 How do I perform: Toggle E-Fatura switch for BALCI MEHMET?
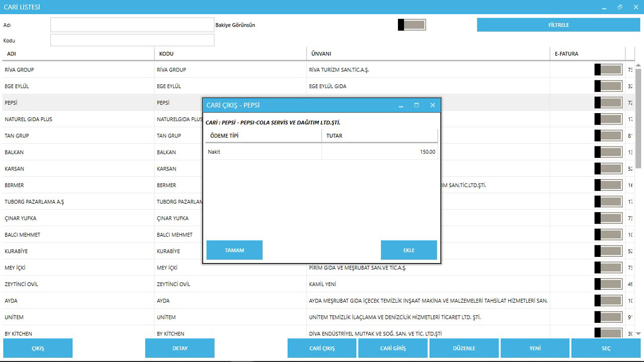point(609,235)
